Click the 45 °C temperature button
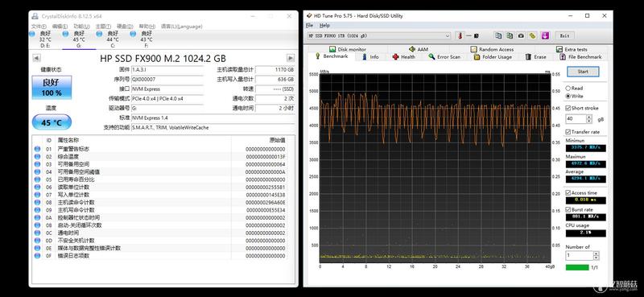Image resolution: width=644 pixels, height=297 pixels. click(52, 122)
